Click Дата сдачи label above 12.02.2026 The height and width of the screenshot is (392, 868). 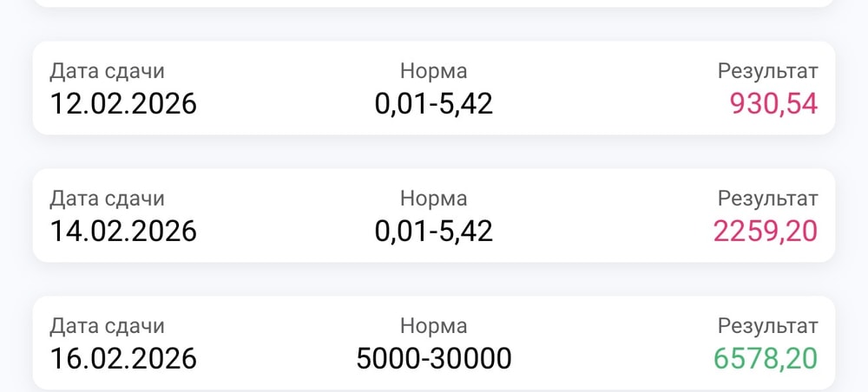tap(108, 71)
